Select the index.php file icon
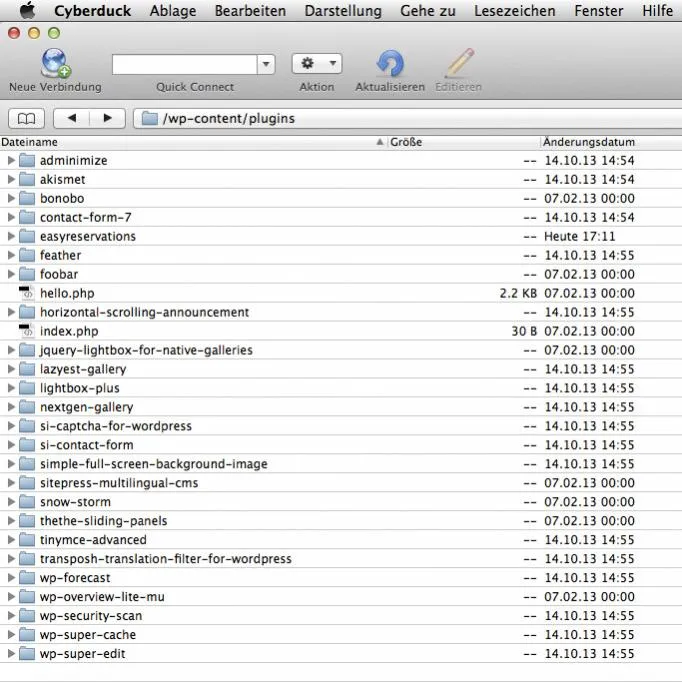Screen dimensions: 682x682 point(27,331)
